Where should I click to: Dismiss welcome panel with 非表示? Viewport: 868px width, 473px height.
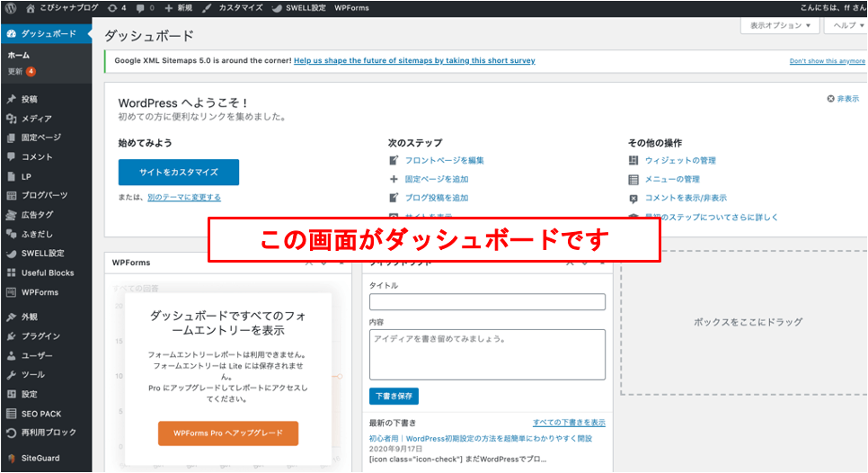(843, 99)
